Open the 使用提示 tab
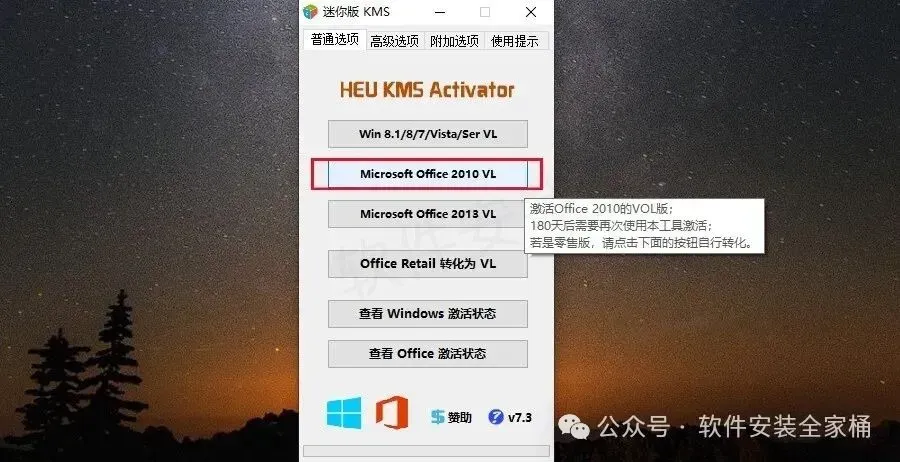Image resolution: width=900 pixels, height=462 pixels. [x=515, y=41]
